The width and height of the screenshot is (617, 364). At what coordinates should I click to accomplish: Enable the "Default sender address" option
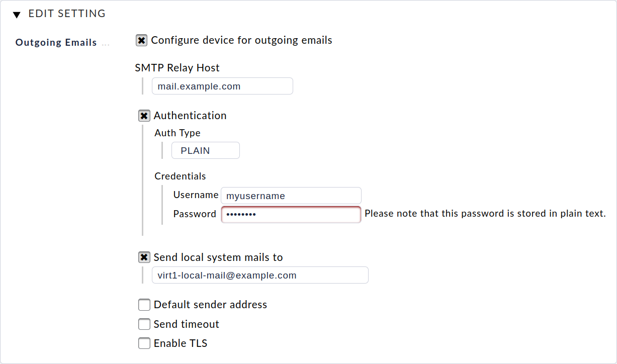point(144,304)
